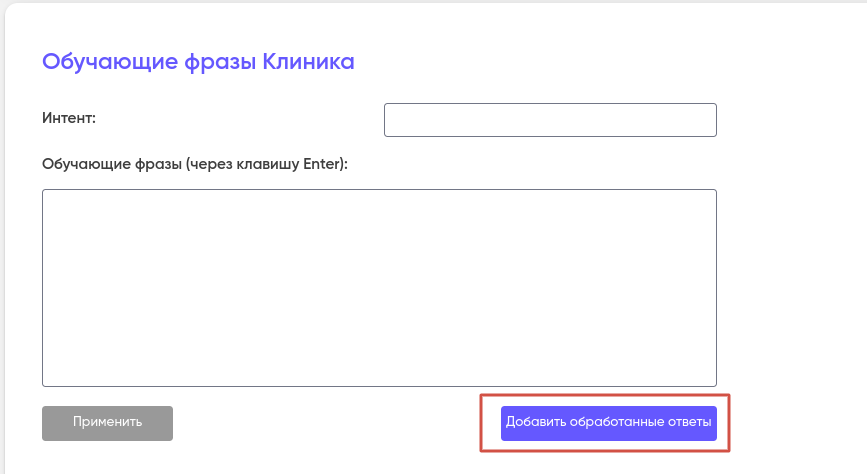Apply changes with the Применить button
867x474 pixels.
tap(107, 423)
